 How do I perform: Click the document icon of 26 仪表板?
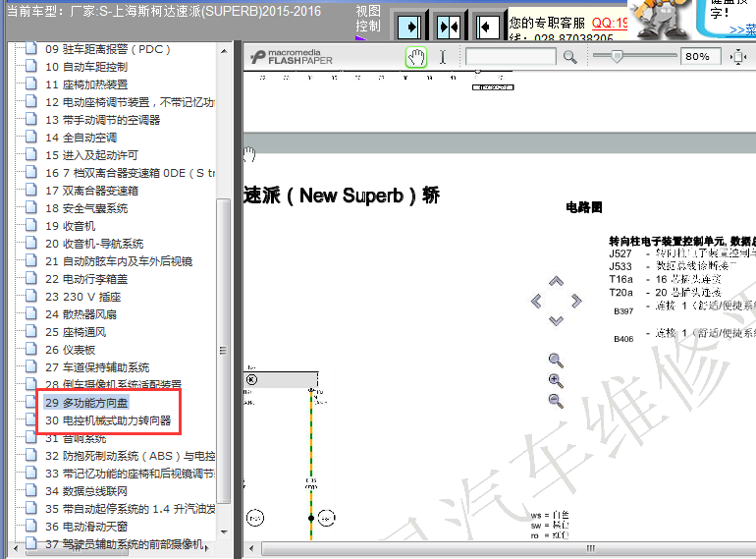pyautogui.click(x=31, y=349)
